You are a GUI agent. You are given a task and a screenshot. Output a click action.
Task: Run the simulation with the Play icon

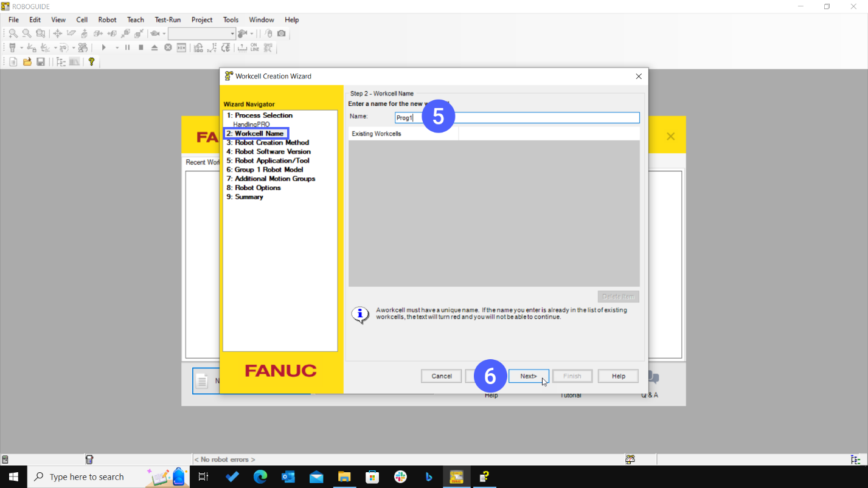point(104,47)
